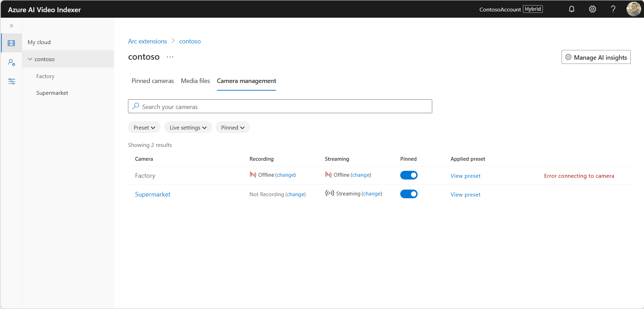Open the Live settings filter dropdown
This screenshot has width=644, height=309.
point(188,127)
